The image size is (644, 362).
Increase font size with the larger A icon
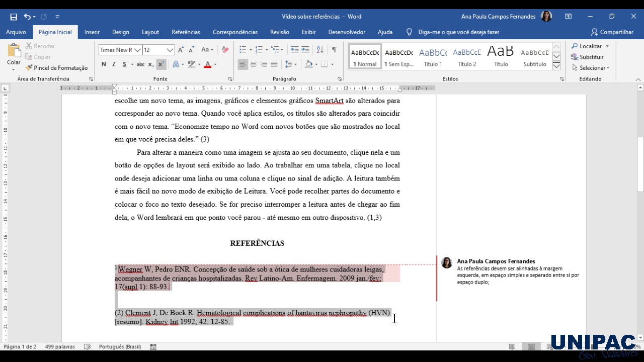point(181,50)
